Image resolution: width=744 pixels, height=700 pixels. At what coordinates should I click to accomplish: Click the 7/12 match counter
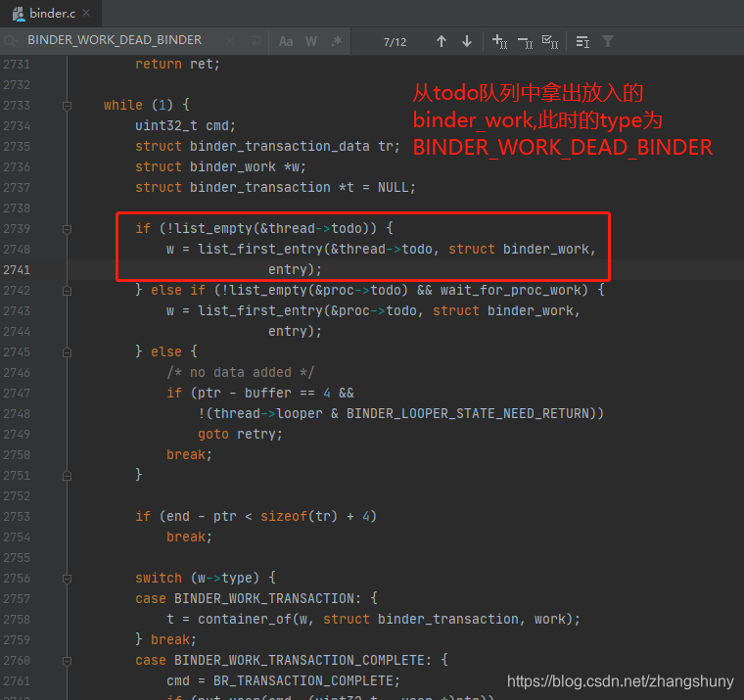[395, 42]
